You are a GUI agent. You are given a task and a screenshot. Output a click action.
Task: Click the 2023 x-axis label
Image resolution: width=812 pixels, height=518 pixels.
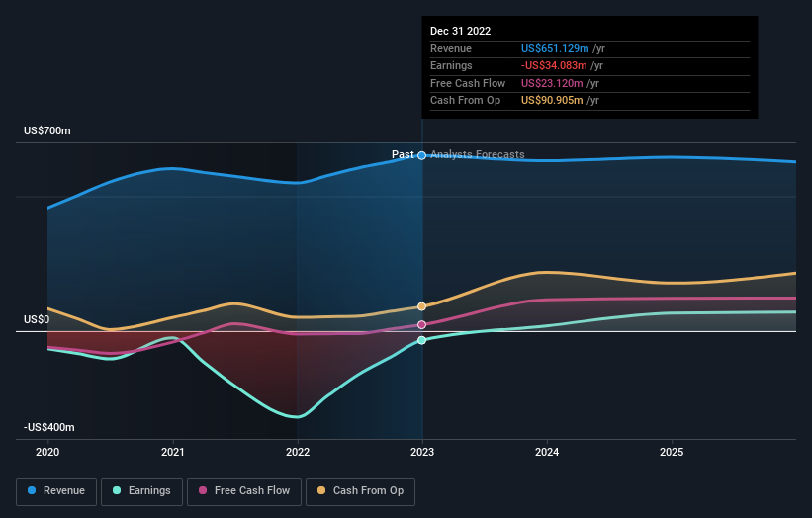[422, 453]
